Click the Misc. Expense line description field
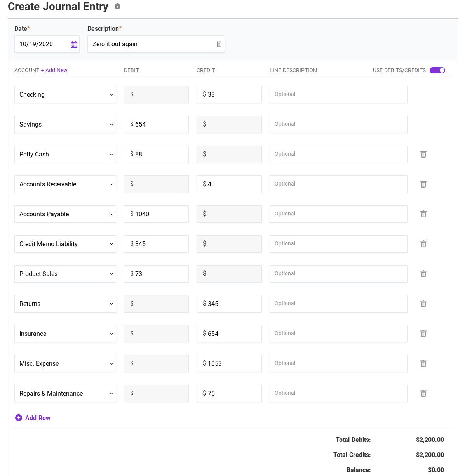Image resolution: width=465 pixels, height=476 pixels. click(x=338, y=364)
